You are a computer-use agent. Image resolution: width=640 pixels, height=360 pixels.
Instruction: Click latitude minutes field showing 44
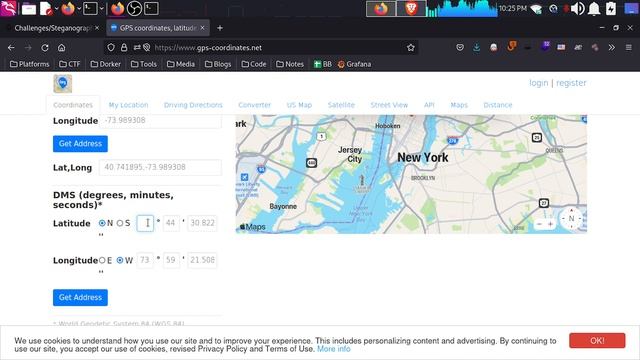click(x=171, y=223)
